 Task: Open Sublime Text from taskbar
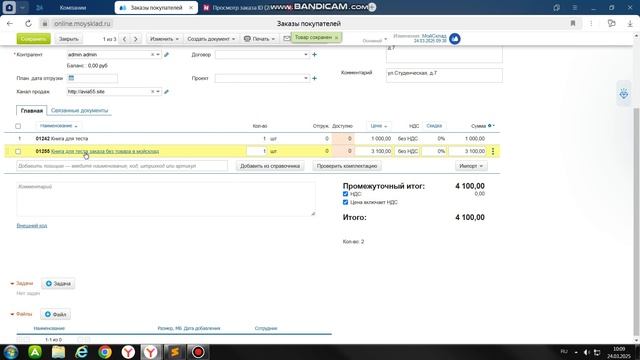175,352
